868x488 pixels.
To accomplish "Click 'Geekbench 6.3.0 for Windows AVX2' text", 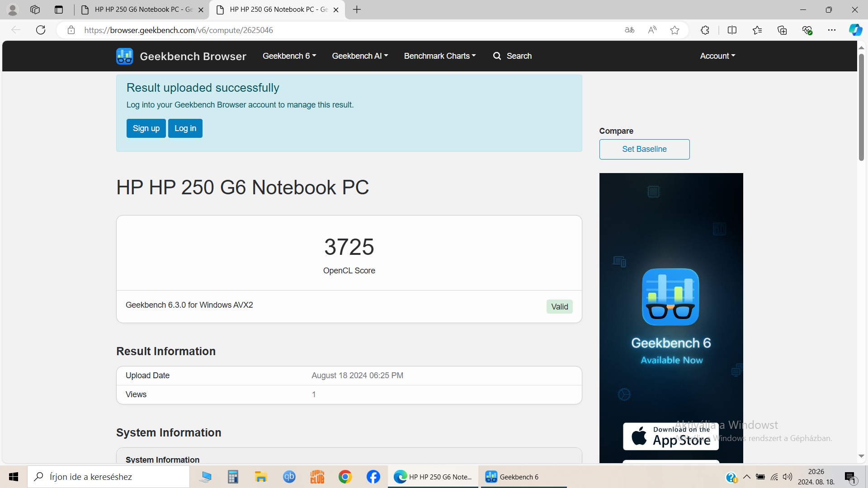I will tap(189, 305).
